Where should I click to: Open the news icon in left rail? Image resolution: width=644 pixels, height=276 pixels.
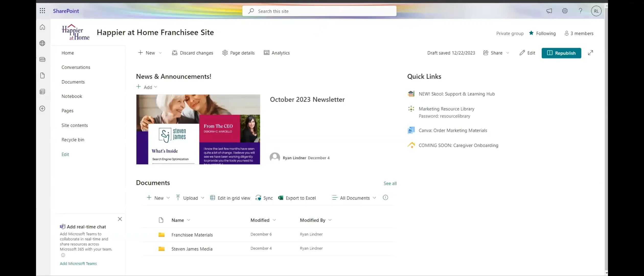(42, 59)
